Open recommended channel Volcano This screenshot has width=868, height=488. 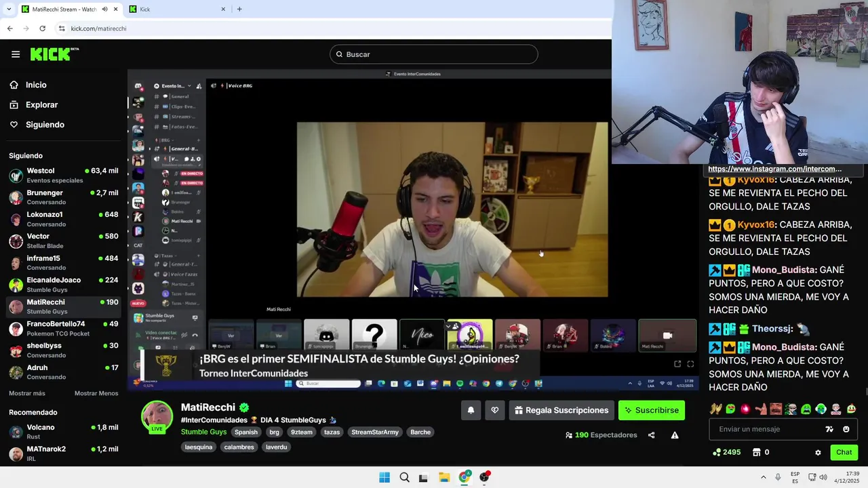point(64,432)
